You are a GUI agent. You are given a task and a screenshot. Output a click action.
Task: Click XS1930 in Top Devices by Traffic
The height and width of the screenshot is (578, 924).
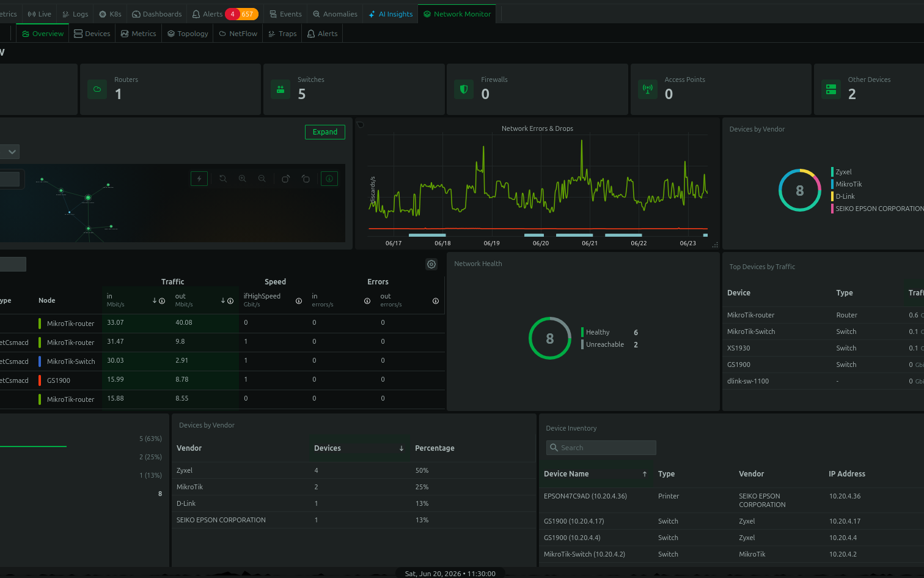point(738,348)
